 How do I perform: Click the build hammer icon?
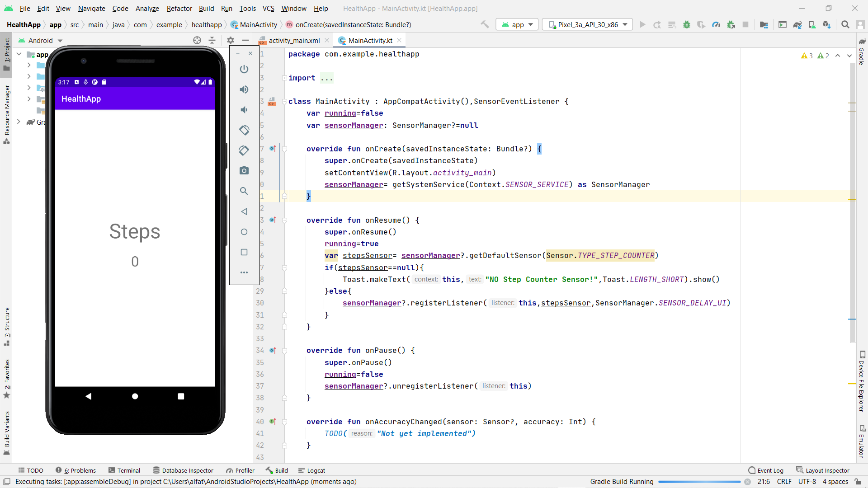[x=485, y=25]
